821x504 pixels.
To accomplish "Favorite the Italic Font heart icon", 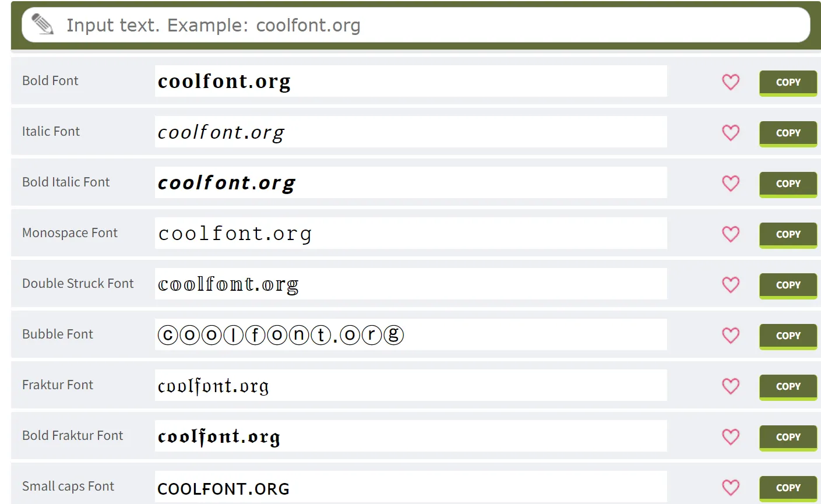I will pyautogui.click(x=731, y=132).
